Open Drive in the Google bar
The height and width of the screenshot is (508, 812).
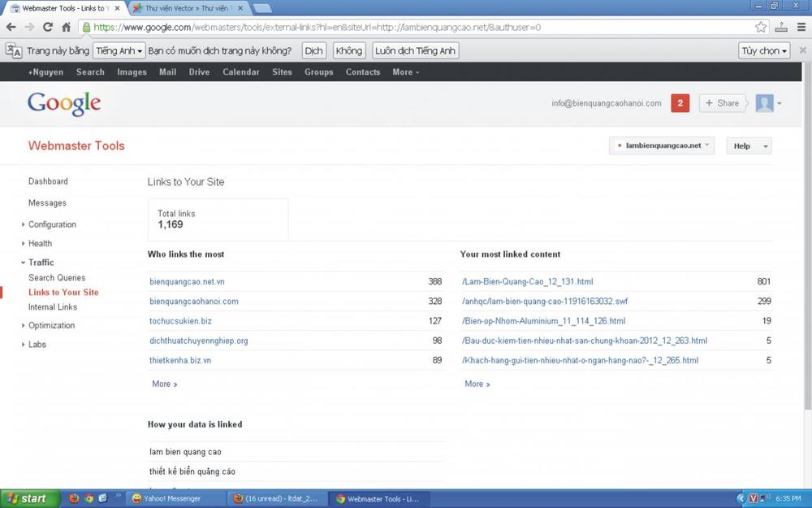pos(200,72)
